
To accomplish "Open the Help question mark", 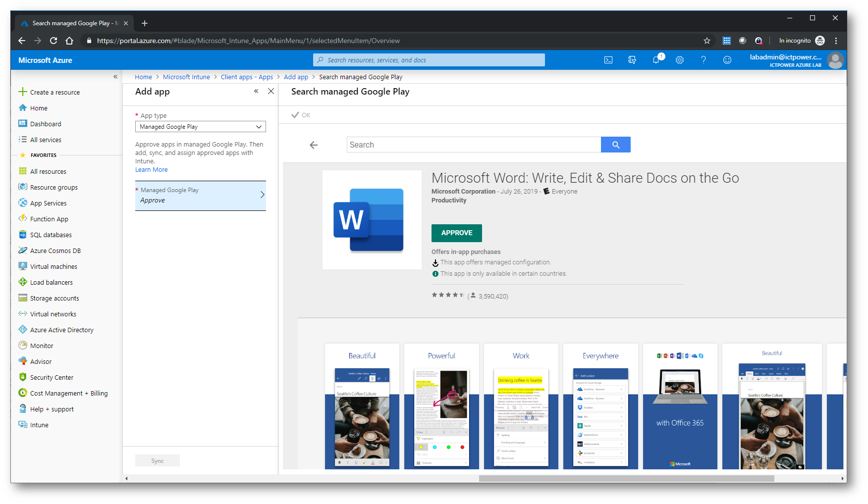I will click(x=704, y=60).
